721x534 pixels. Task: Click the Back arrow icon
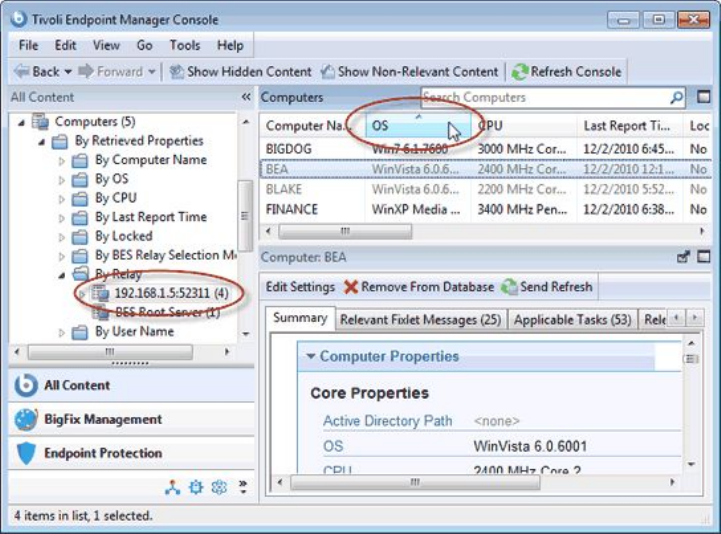(21, 71)
